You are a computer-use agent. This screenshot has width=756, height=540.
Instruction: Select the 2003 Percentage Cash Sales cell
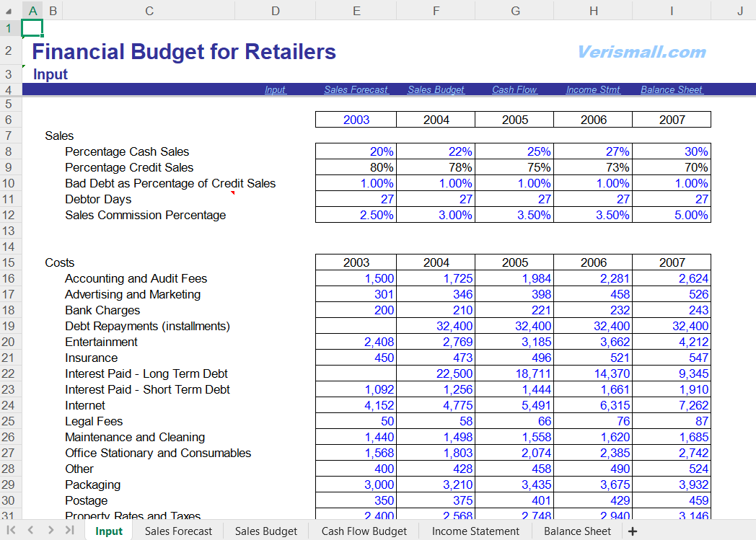point(356,151)
